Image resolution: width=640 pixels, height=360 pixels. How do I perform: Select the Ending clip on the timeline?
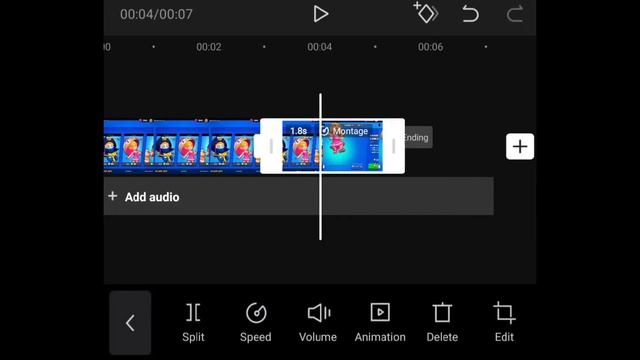pos(418,138)
